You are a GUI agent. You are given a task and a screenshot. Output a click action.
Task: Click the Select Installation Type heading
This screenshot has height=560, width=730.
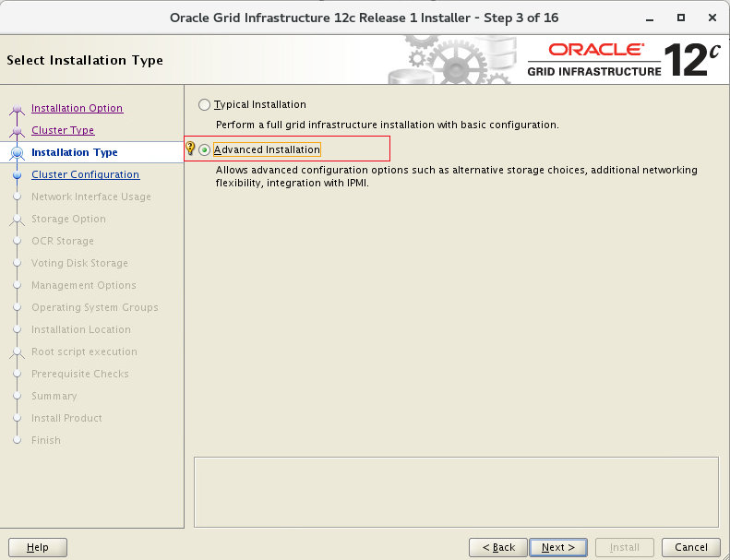(x=85, y=61)
